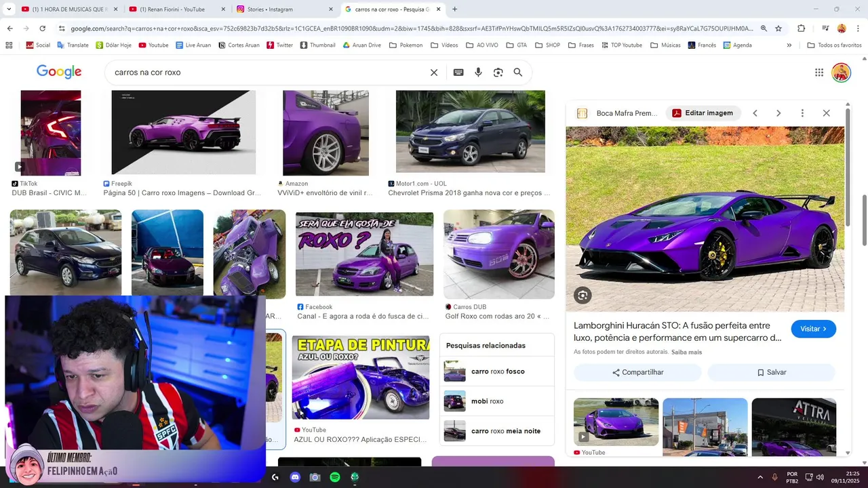Open Chrome media control icon

coord(825,28)
